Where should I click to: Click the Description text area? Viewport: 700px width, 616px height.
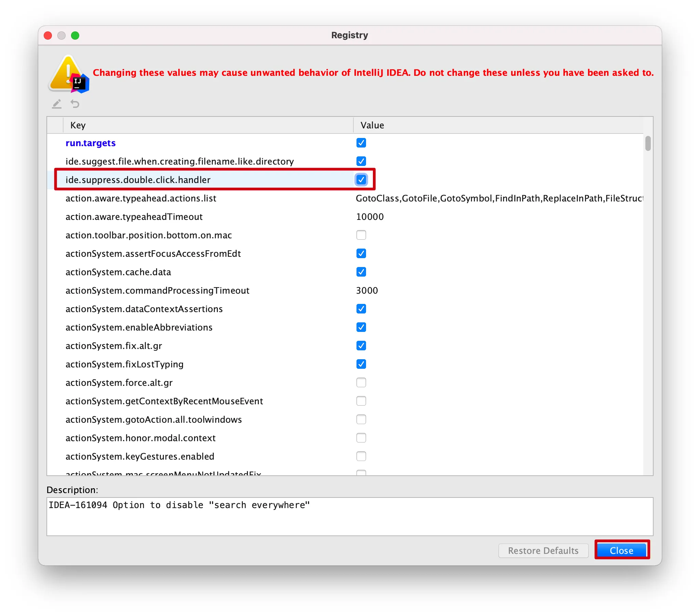pos(350,516)
